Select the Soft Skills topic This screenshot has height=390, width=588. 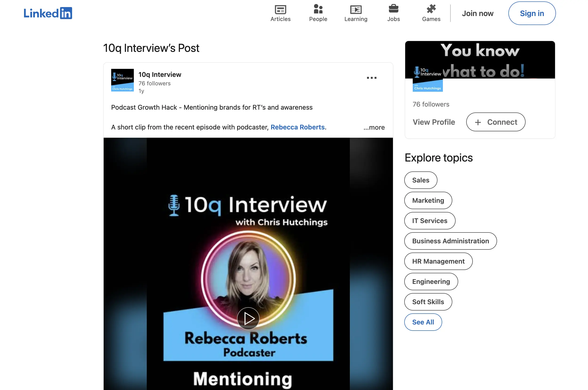click(x=428, y=302)
